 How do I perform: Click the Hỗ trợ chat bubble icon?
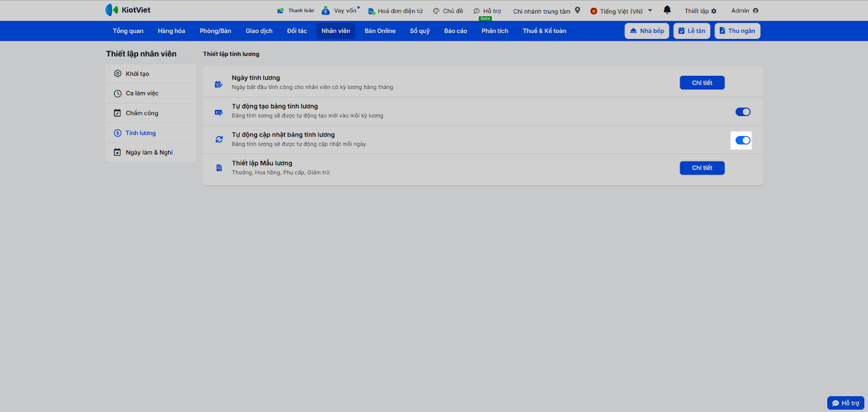(477, 11)
